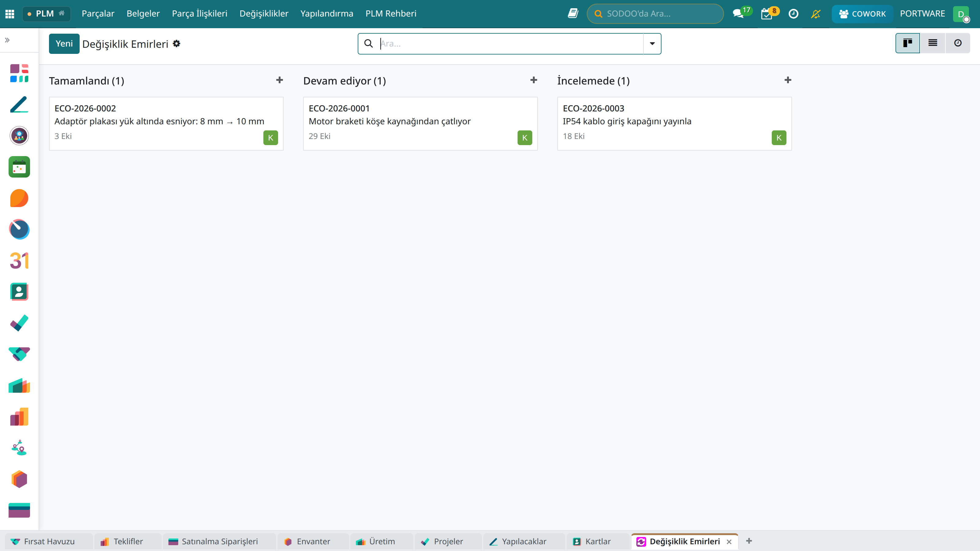Open the PLM app menu
This screenshot has width=980, height=551.
(x=47, y=14)
